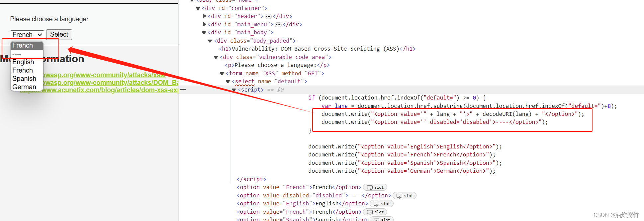Collapse the div class="body_padded" node
This screenshot has height=221, width=644.
click(x=210, y=41)
